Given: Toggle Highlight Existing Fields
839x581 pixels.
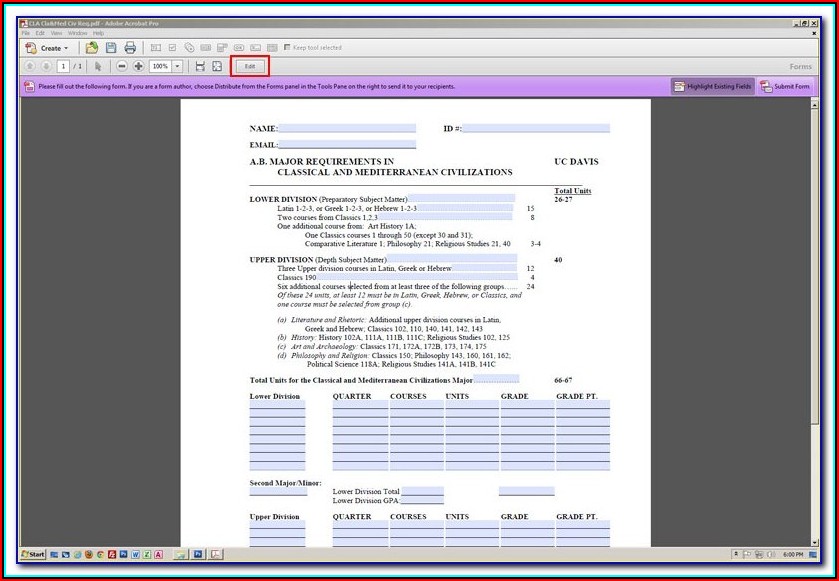Looking at the screenshot, I should coord(712,87).
